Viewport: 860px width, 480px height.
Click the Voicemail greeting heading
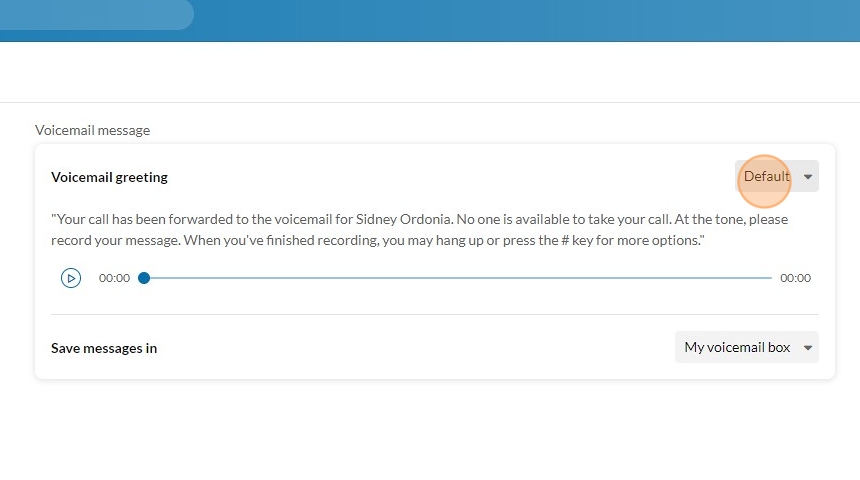point(109,177)
